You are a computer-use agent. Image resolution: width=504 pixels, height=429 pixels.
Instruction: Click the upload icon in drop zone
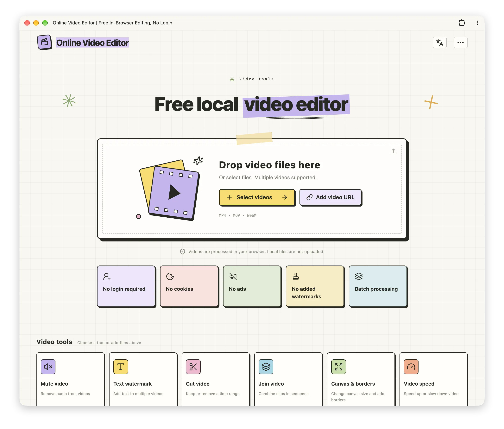393,151
